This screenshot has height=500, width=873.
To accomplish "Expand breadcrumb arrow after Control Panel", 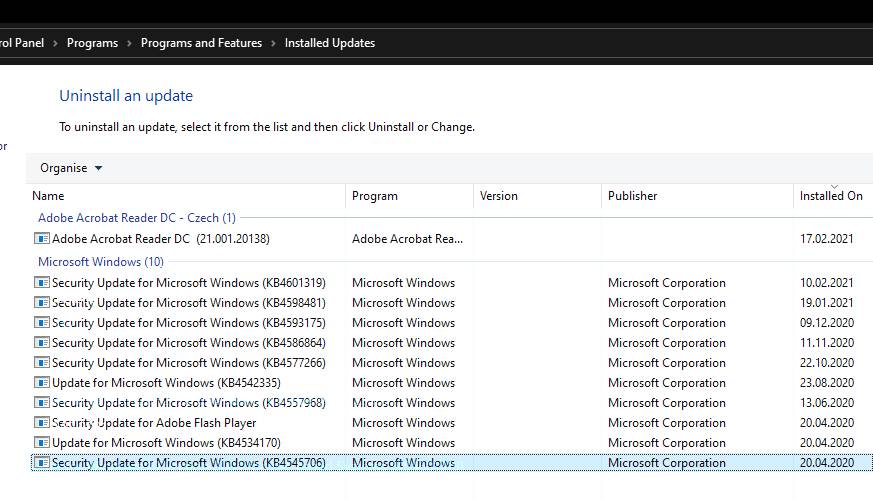I will pyautogui.click(x=55, y=43).
